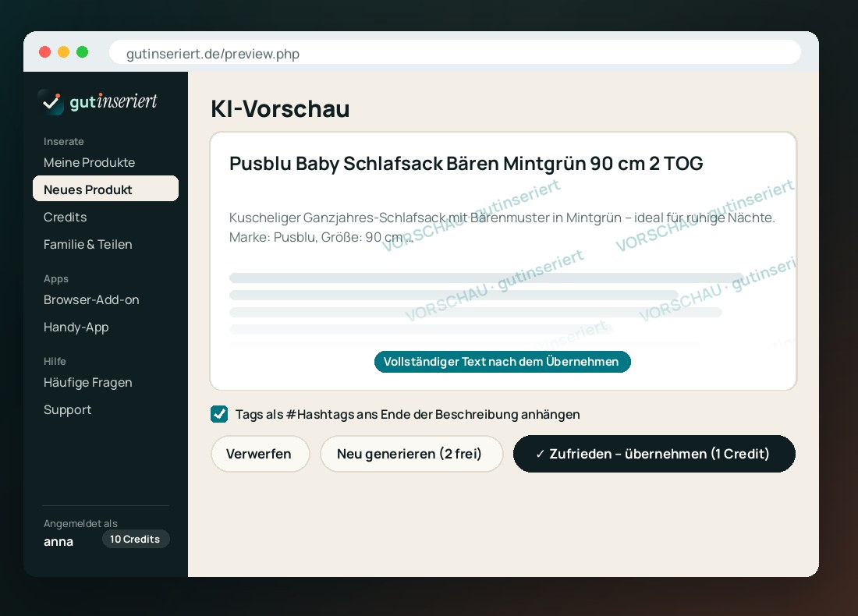Image resolution: width=858 pixels, height=616 pixels.
Task: Click the username anna
Action: tap(58, 542)
